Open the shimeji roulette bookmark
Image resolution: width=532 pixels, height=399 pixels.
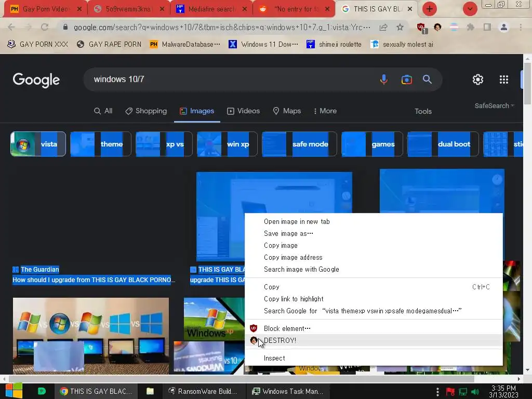(x=334, y=45)
